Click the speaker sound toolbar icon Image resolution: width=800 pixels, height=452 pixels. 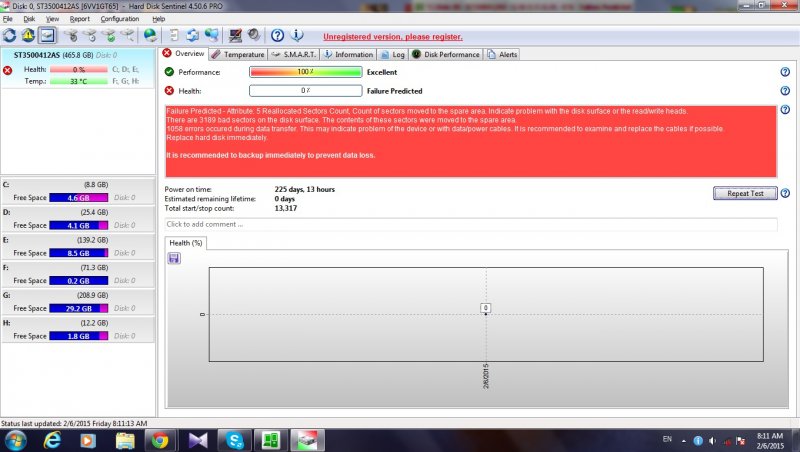point(254,36)
